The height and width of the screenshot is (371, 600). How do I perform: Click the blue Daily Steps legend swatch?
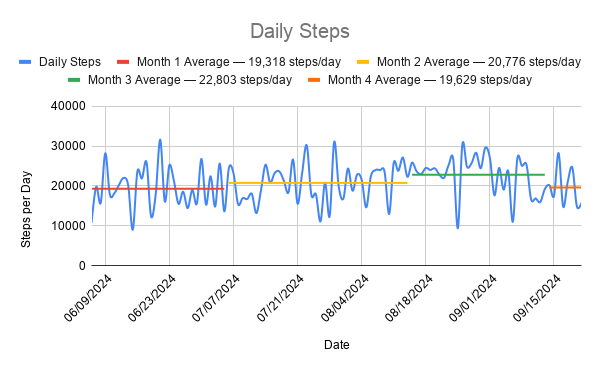coord(25,62)
